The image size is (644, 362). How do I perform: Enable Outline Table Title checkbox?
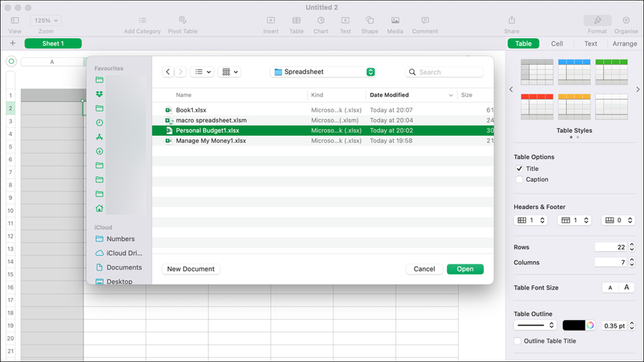point(518,341)
